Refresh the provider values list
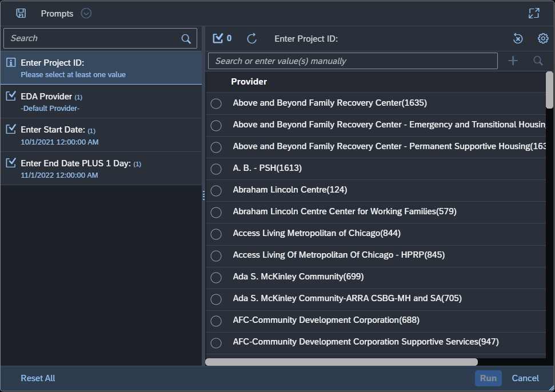Screen dimensions: 555x392 tap(251, 38)
